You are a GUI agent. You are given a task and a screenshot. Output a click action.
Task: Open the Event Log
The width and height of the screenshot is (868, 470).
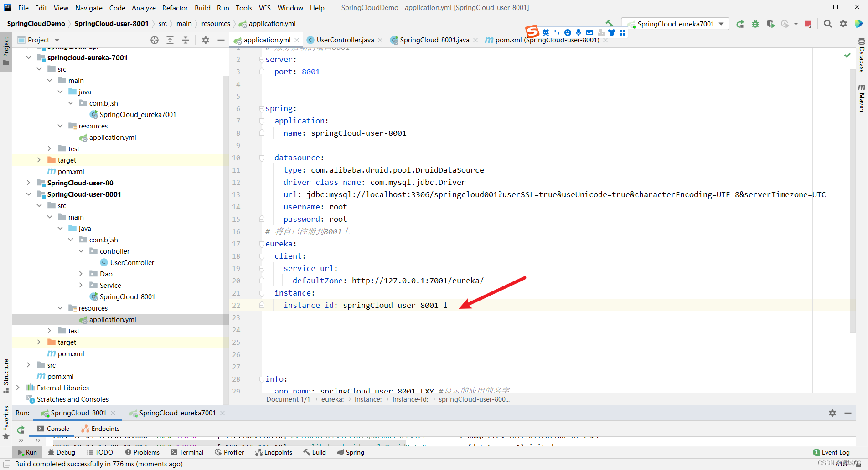pyautogui.click(x=831, y=452)
